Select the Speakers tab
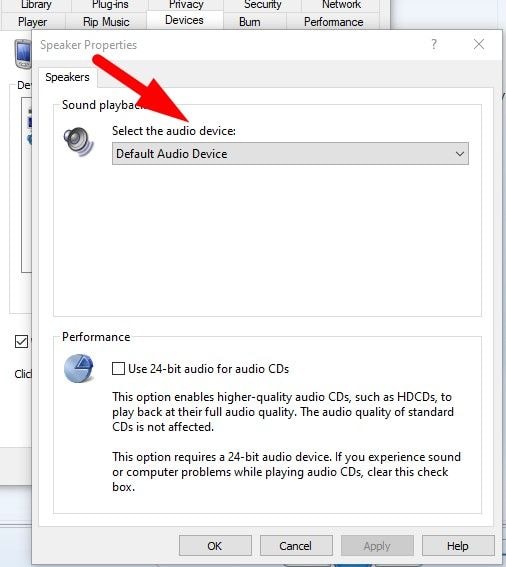 click(67, 77)
